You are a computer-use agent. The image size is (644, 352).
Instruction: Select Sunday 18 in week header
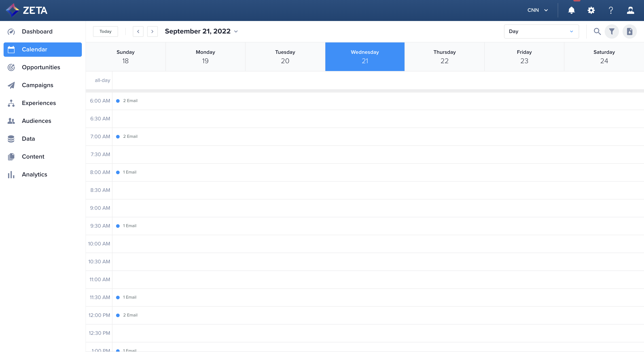(125, 57)
